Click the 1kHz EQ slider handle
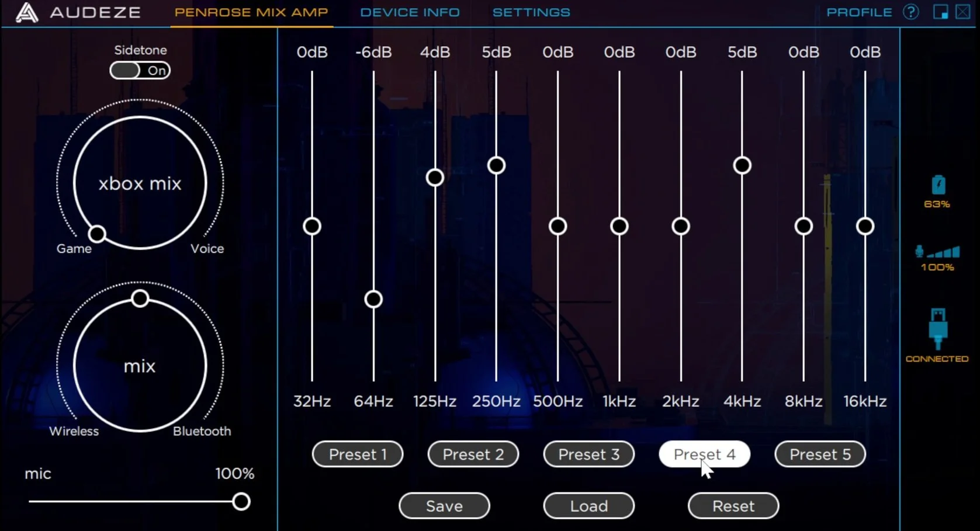 (x=619, y=226)
